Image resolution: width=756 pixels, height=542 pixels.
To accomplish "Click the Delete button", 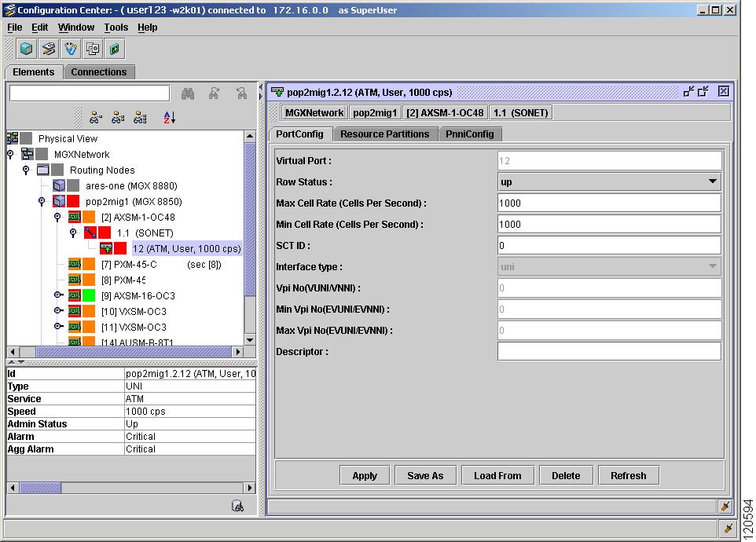I will coord(566,475).
